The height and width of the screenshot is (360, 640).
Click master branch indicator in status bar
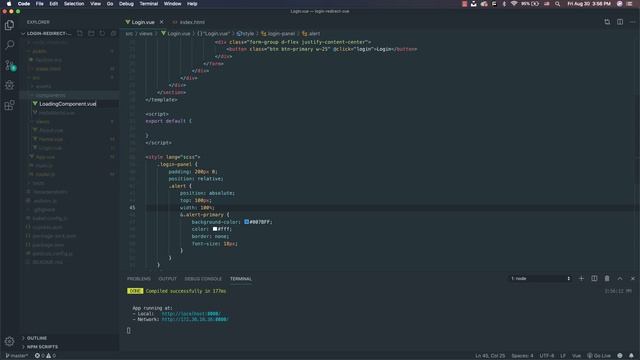16,356
